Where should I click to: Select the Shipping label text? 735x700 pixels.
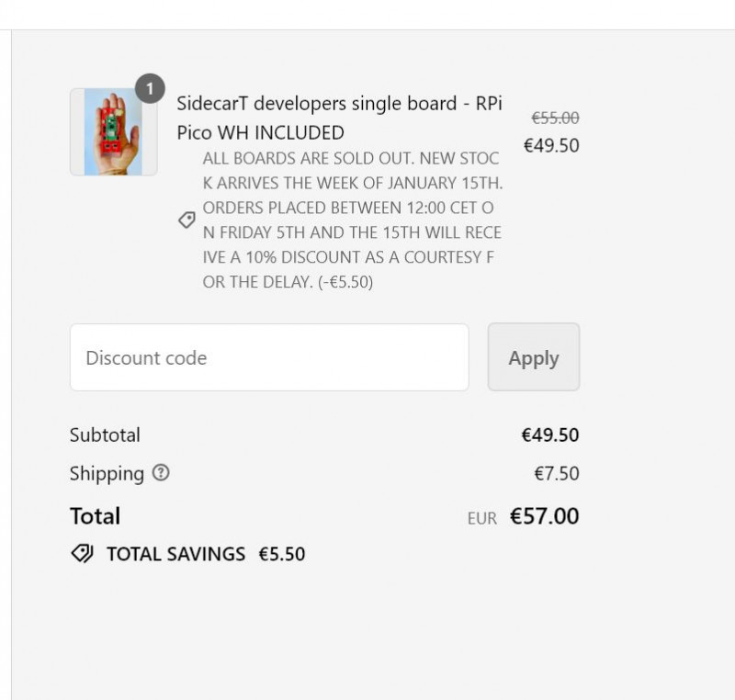click(108, 474)
